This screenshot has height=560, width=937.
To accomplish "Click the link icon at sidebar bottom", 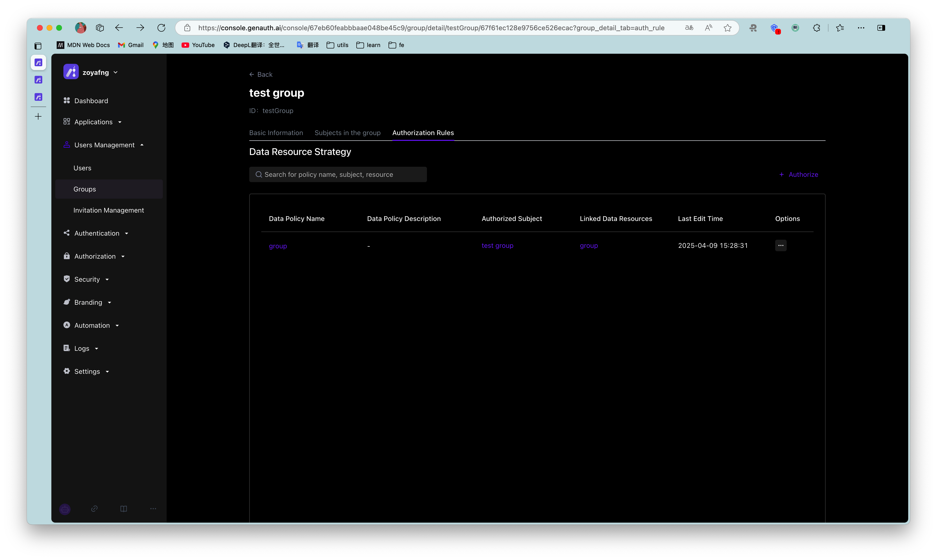I will click(x=94, y=509).
